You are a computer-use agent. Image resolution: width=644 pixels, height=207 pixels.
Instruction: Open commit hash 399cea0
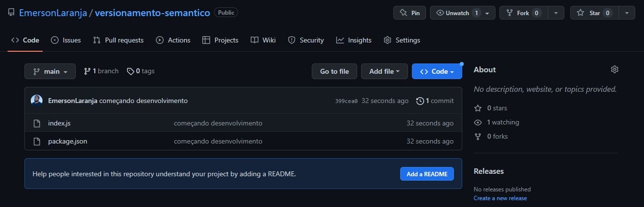346,101
